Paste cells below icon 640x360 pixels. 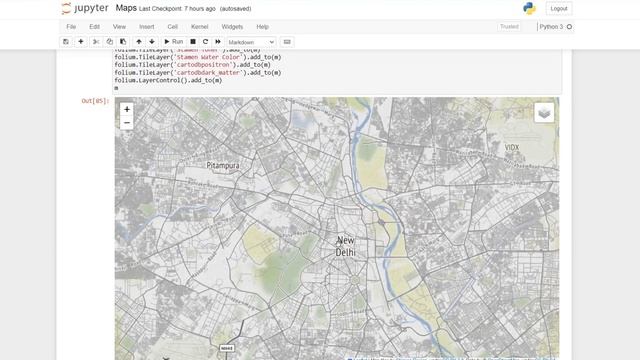pos(123,42)
